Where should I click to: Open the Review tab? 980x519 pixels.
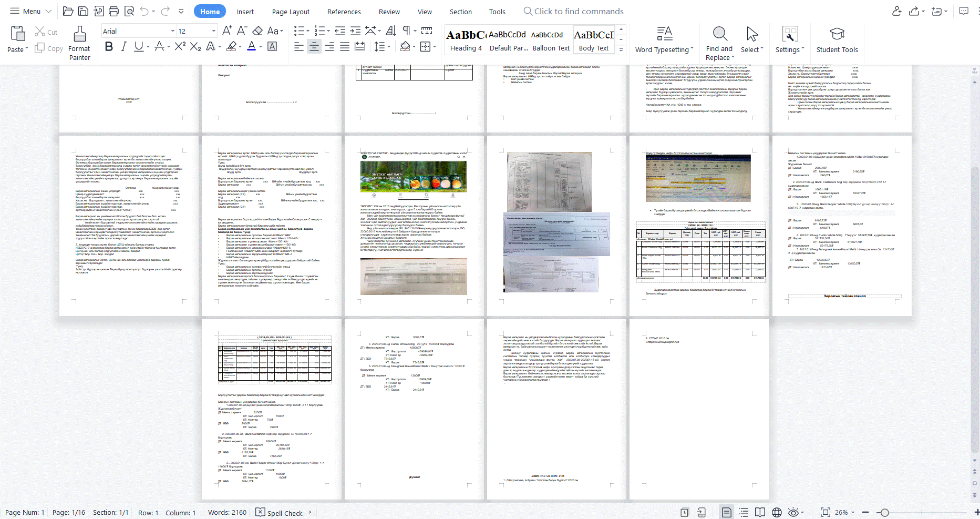389,12
